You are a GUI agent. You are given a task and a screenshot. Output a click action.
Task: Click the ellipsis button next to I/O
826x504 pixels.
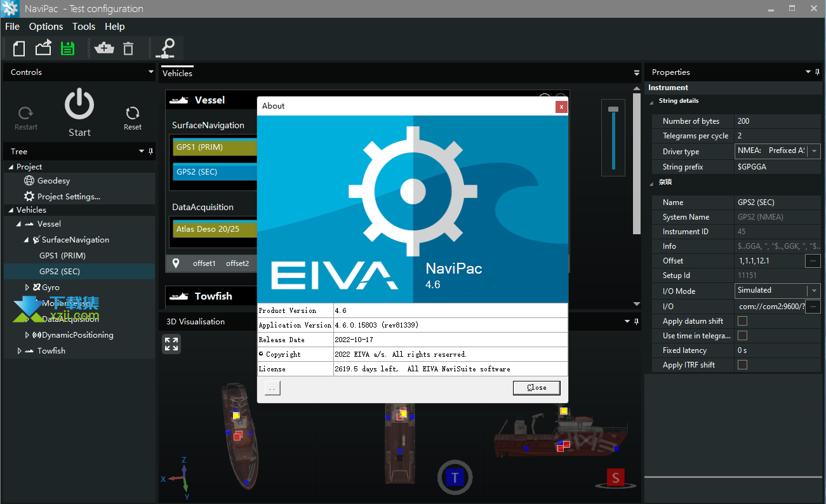click(x=813, y=307)
